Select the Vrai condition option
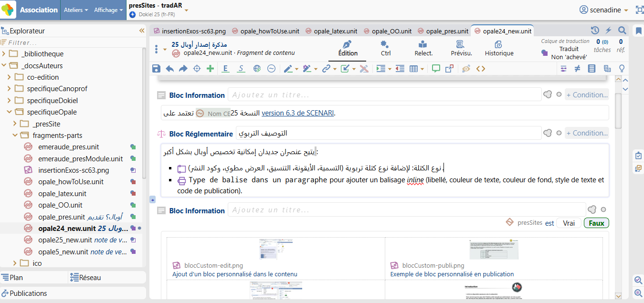 pos(569,223)
